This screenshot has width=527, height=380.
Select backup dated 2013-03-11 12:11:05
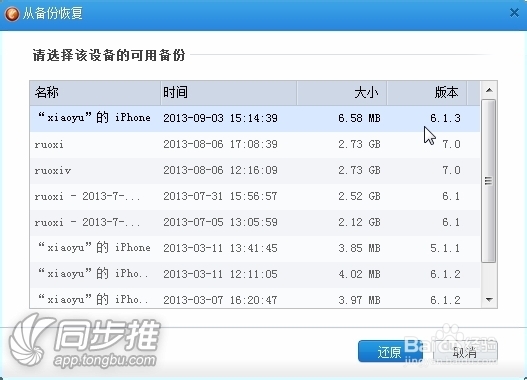255,274
